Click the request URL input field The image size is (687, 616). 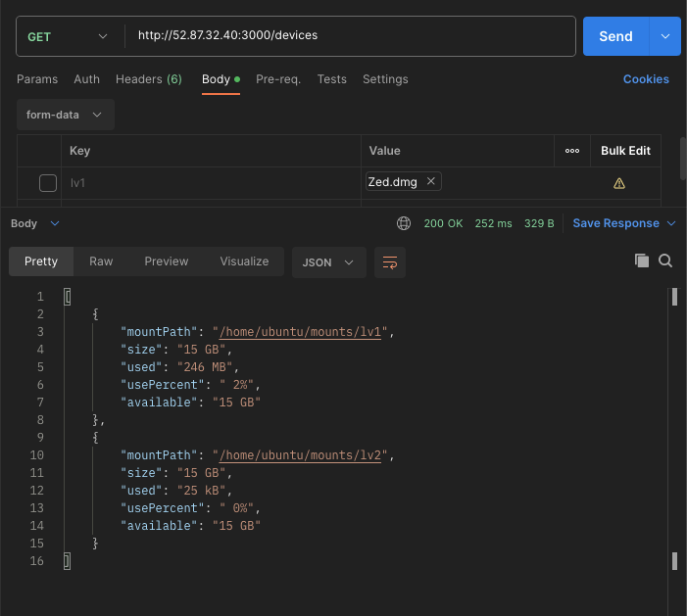point(350,36)
